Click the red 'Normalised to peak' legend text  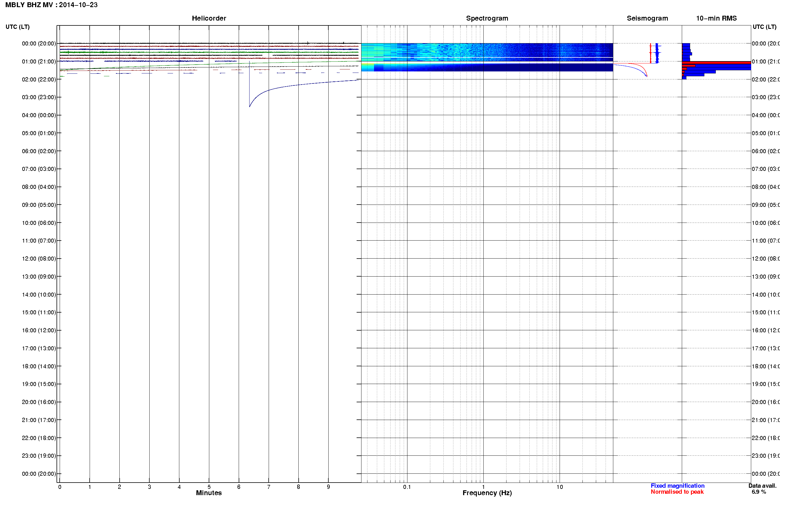point(677,492)
